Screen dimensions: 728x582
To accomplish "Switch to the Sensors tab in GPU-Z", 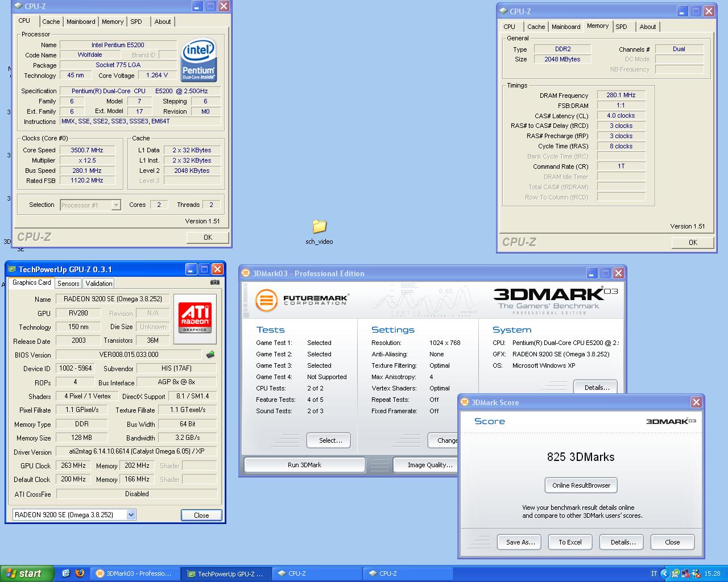I will click(68, 283).
